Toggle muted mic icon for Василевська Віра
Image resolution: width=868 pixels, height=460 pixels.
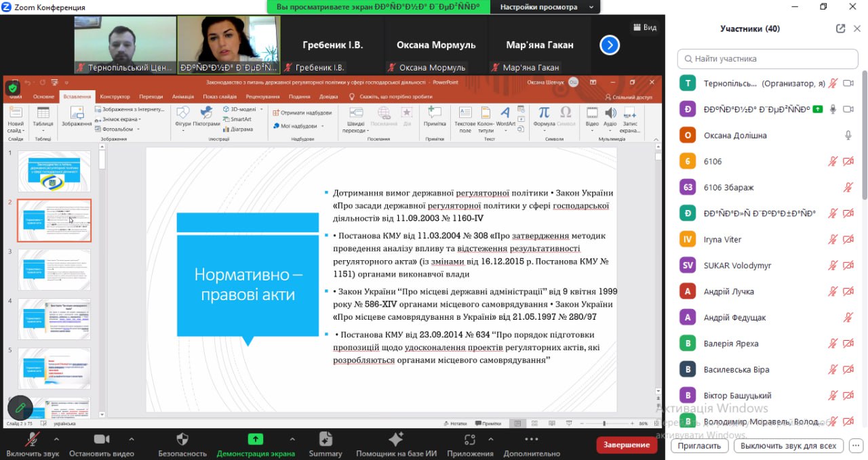[x=833, y=370]
